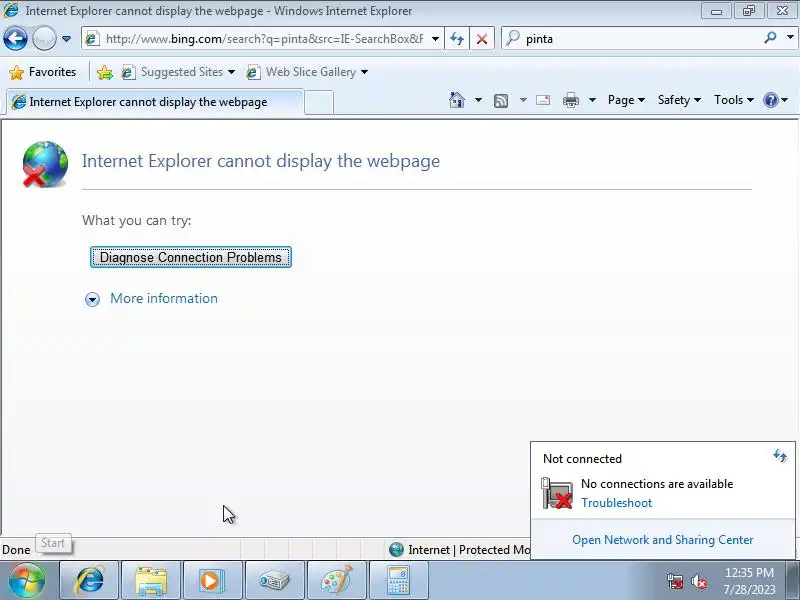Expand the Print options dropdown arrow
Viewport: 800px width, 600px height.
tap(592, 100)
